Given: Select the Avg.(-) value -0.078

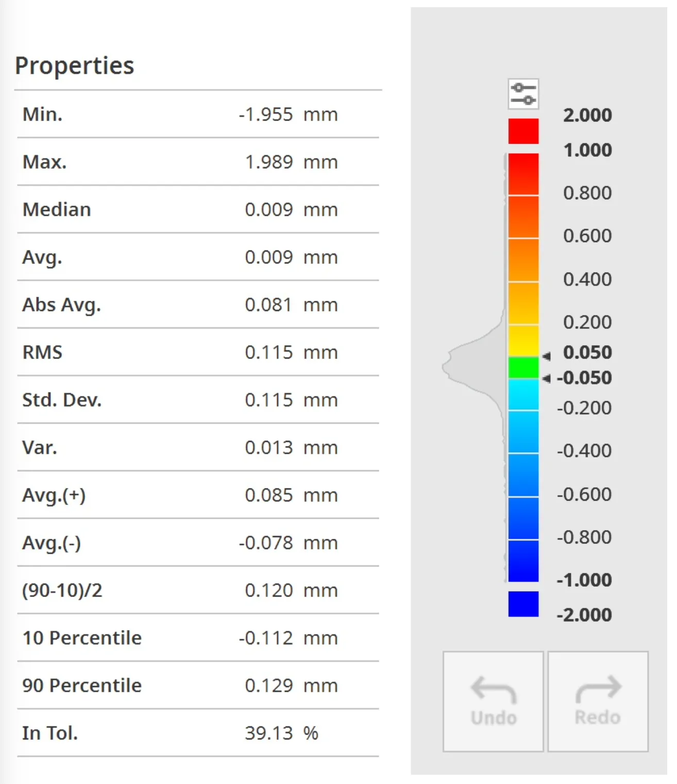Looking at the screenshot, I should click(265, 543).
